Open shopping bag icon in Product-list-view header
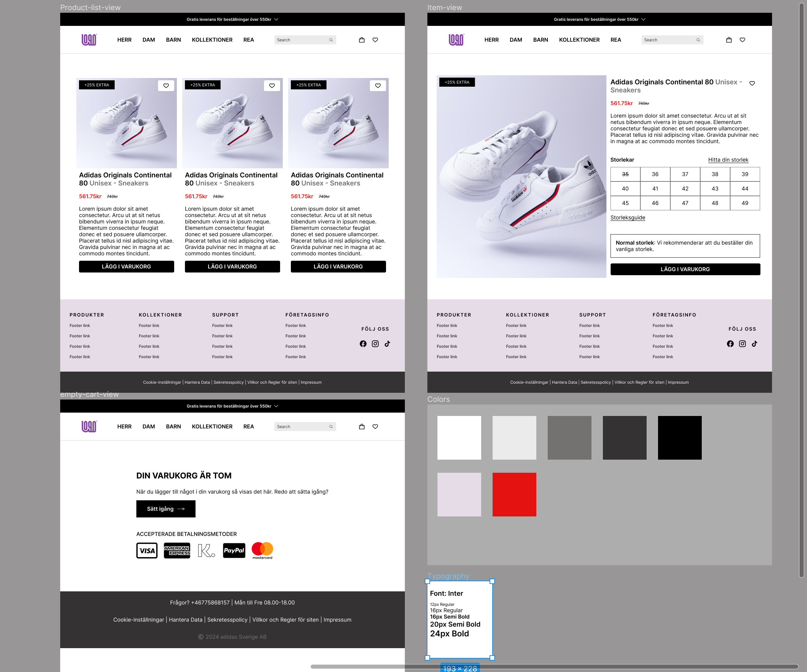This screenshot has height=672, width=807. pos(361,40)
